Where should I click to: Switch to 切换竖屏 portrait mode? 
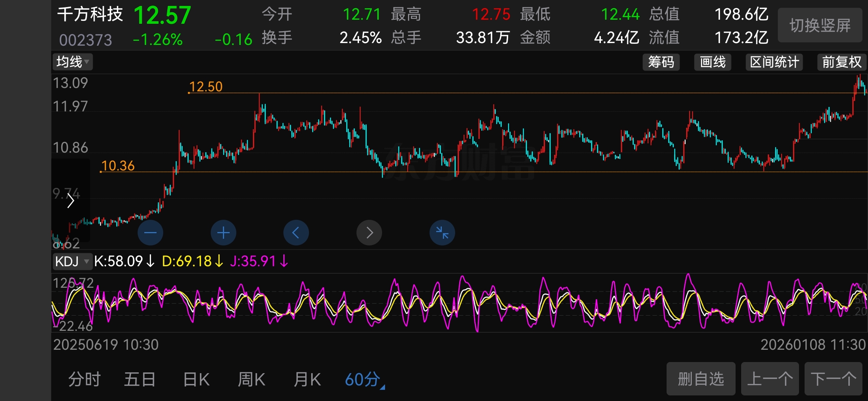pyautogui.click(x=820, y=25)
